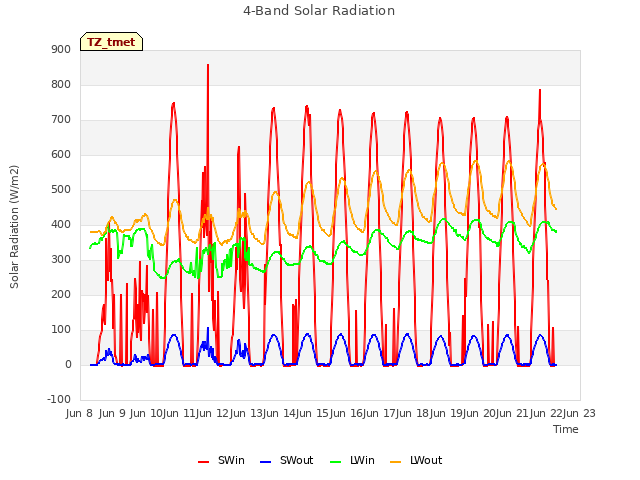Click the red SWin legend color marker

[x=203, y=462]
